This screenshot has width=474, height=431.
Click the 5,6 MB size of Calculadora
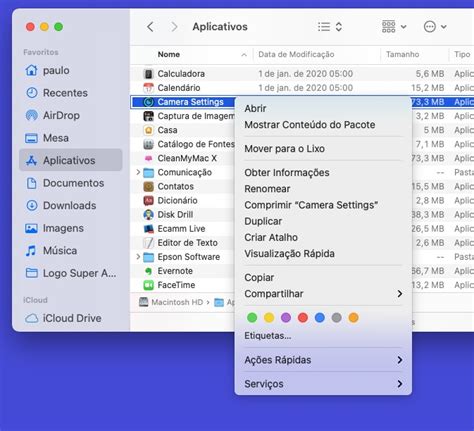[x=430, y=74]
